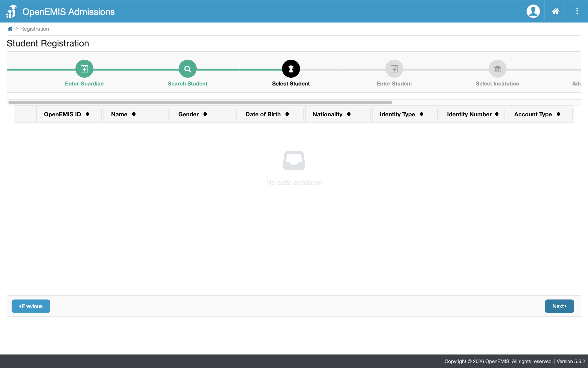Click the Identity Type column header
The width and height of the screenshot is (588, 368).
[406, 114]
